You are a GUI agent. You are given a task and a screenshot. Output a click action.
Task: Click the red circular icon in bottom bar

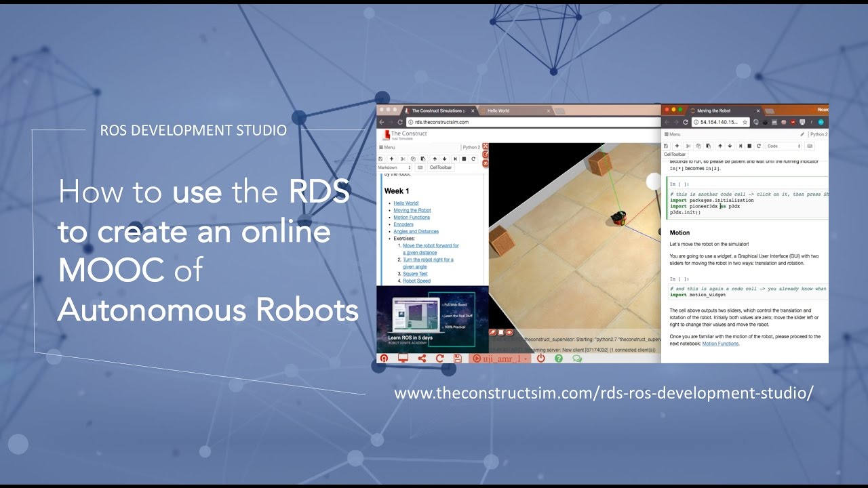tap(384, 359)
